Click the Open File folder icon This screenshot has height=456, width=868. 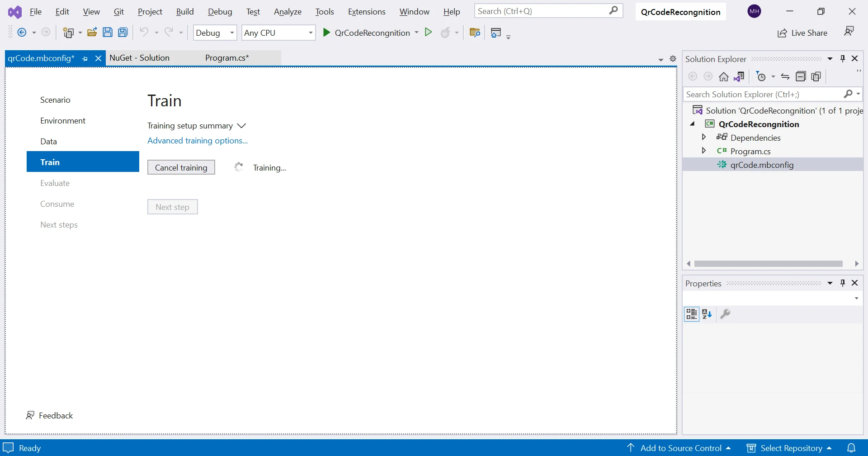coord(92,33)
